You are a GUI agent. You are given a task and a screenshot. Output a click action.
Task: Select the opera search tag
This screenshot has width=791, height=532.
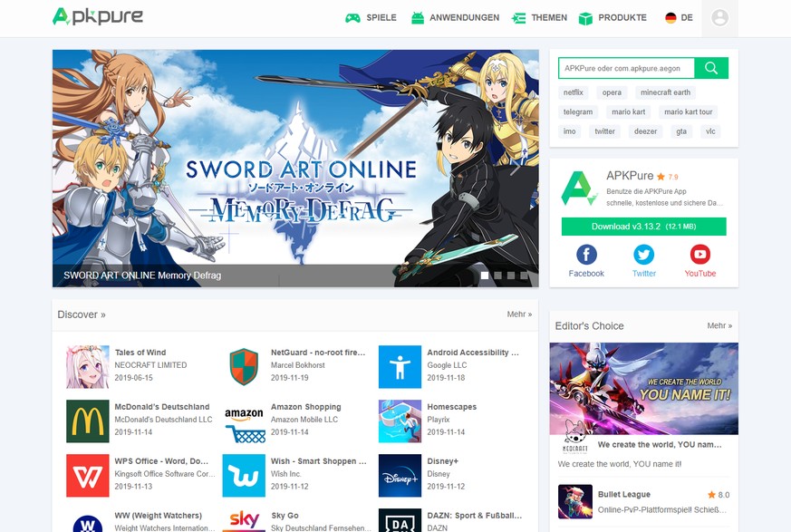(x=612, y=92)
